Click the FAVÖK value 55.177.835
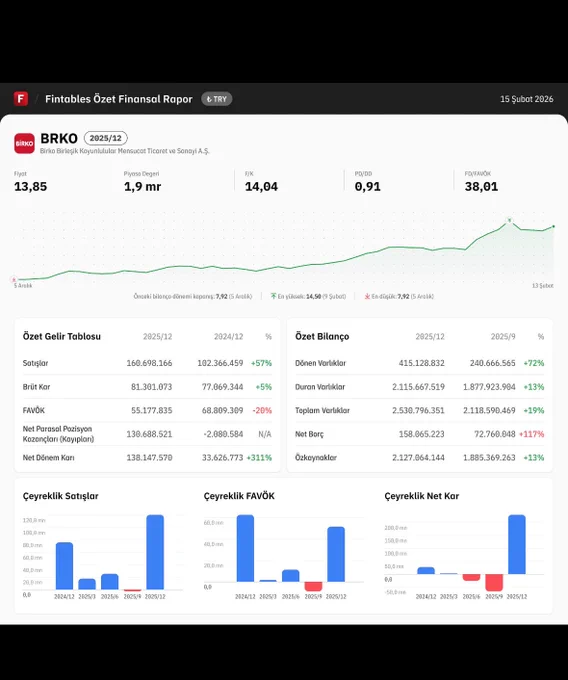Viewport: 568px width, 680px height. pyautogui.click(x=152, y=410)
